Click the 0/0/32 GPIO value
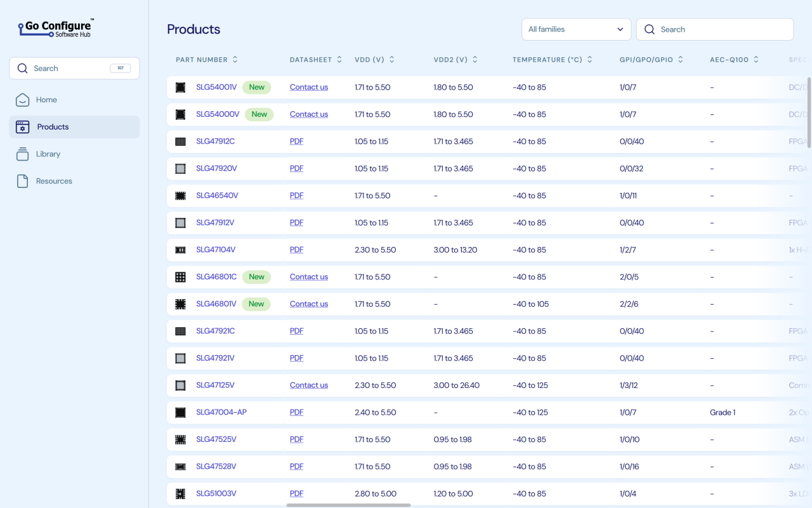This screenshot has width=812, height=508. click(632, 168)
